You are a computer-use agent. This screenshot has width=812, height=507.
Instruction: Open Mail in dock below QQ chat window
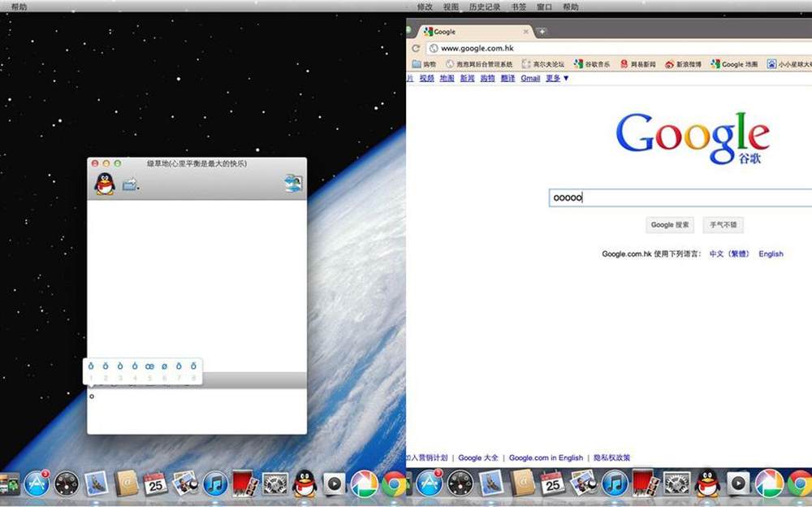point(97,483)
